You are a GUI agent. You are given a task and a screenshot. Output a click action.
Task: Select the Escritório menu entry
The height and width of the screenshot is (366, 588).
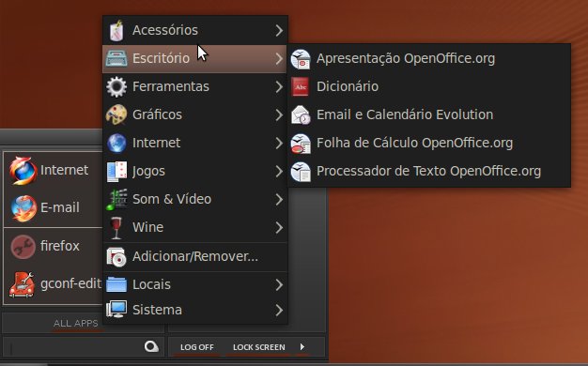(195, 58)
